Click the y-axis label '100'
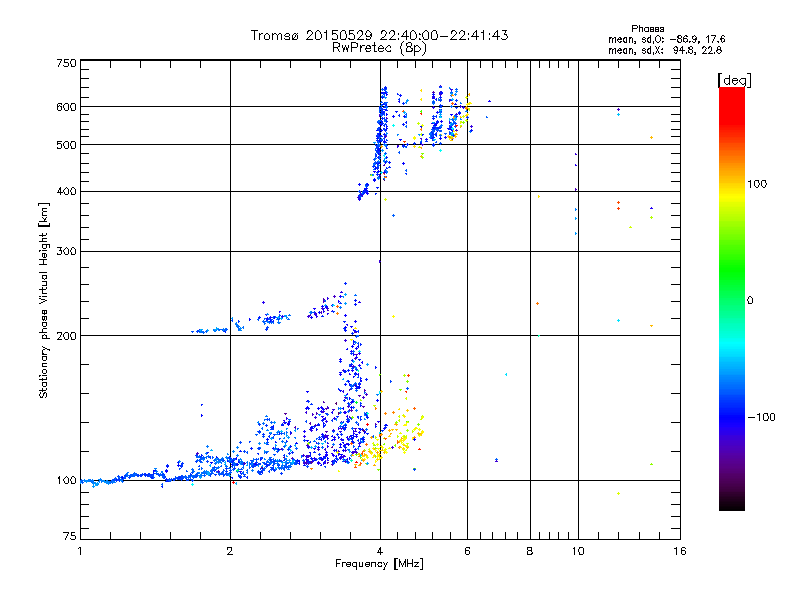 (66, 481)
